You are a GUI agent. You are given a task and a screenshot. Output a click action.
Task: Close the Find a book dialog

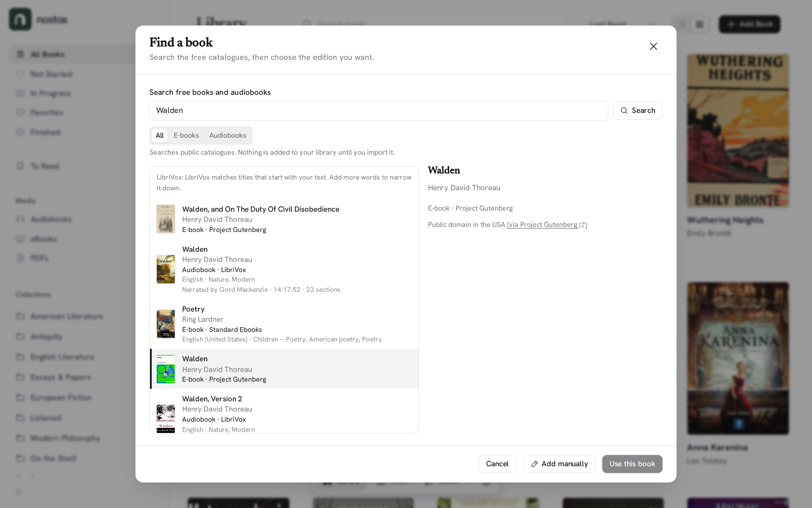653,46
